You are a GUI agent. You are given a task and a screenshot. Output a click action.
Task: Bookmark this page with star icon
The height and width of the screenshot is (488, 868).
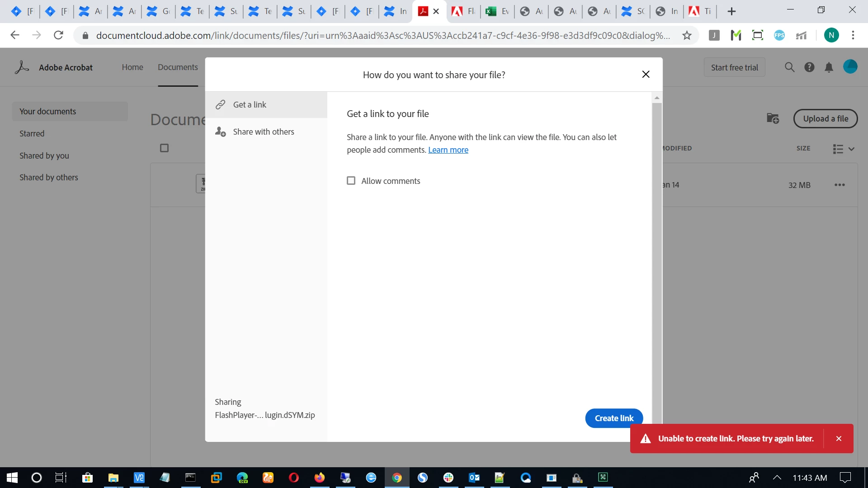tap(687, 35)
